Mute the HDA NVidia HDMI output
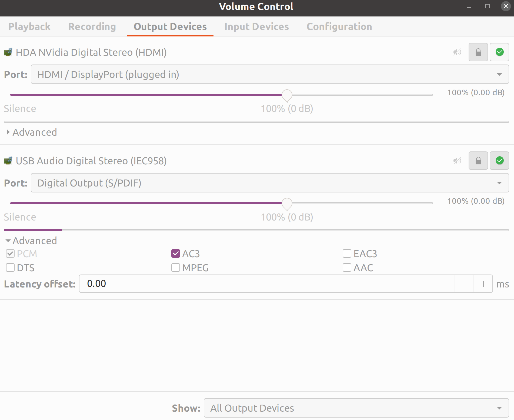 tap(457, 52)
